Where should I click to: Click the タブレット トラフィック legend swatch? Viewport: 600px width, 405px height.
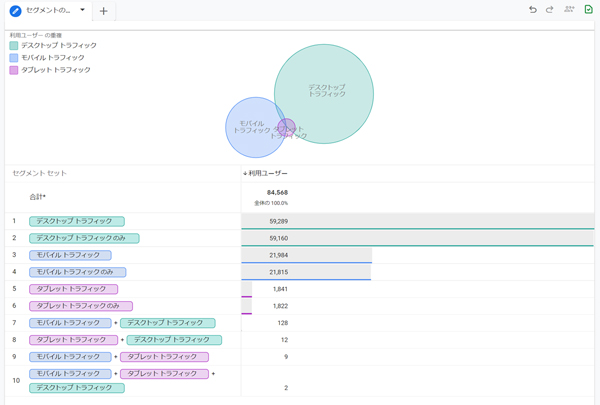click(14, 70)
